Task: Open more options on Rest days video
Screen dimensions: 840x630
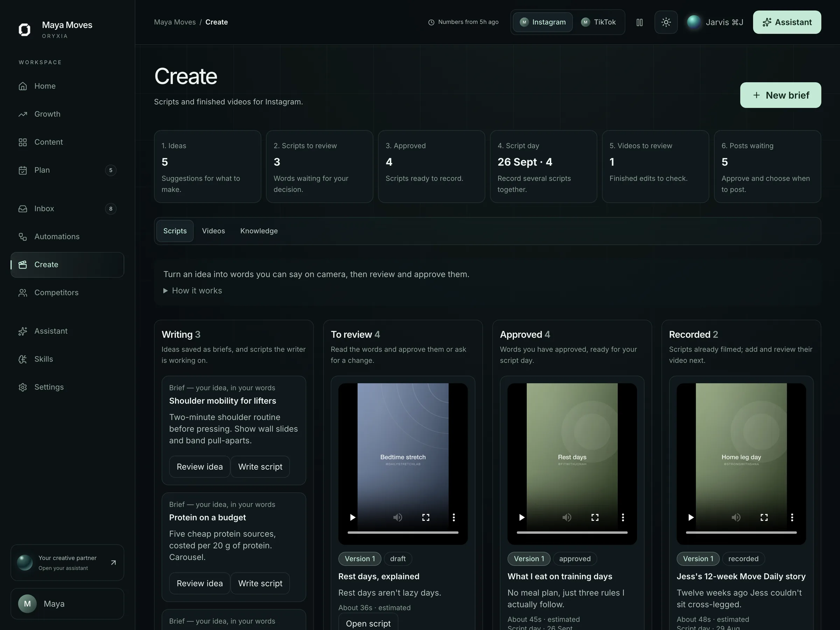Action: click(x=623, y=518)
